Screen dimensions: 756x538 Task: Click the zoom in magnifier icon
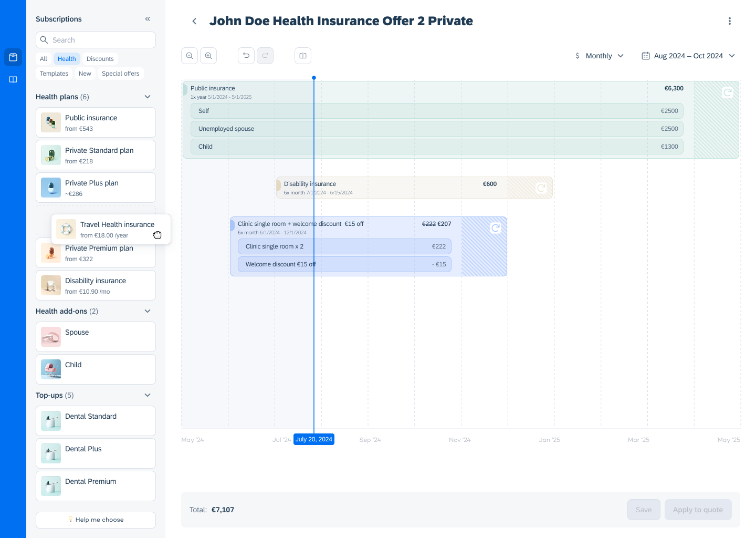click(x=208, y=56)
